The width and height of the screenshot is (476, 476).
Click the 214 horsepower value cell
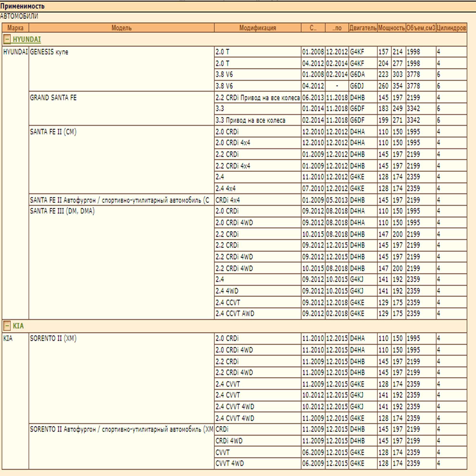click(398, 52)
